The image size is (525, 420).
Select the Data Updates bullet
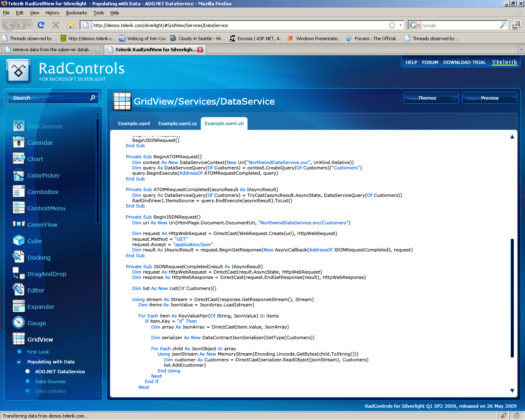(27, 391)
